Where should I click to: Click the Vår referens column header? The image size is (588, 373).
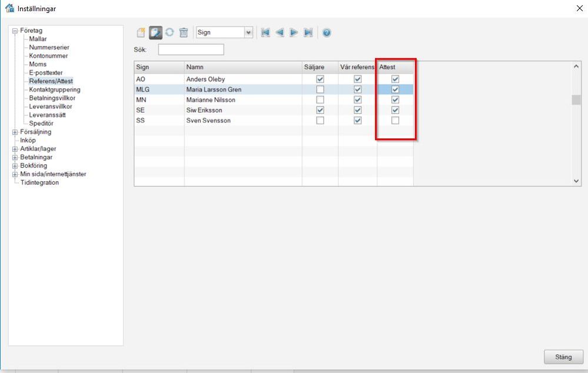pyautogui.click(x=357, y=67)
